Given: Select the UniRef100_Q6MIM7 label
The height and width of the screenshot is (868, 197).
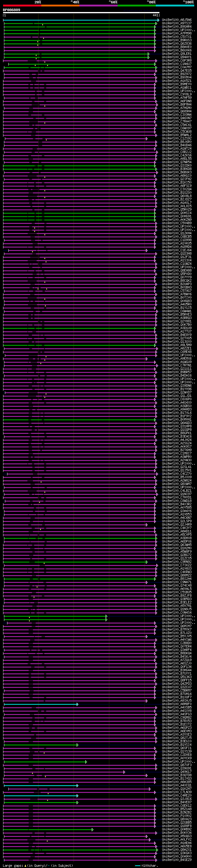Looking at the screenshot, I should point(176,626).
